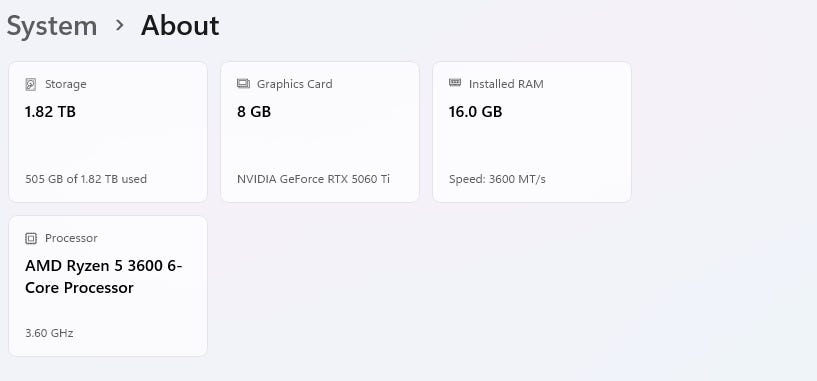Image resolution: width=817 pixels, height=381 pixels.
Task: Click the Storage drive icon
Action: (31, 84)
